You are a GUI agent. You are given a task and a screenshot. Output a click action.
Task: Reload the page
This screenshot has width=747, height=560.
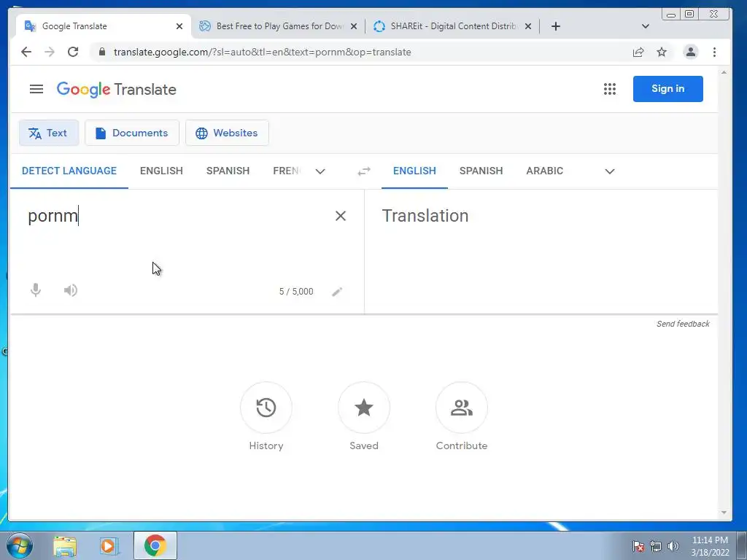point(73,52)
